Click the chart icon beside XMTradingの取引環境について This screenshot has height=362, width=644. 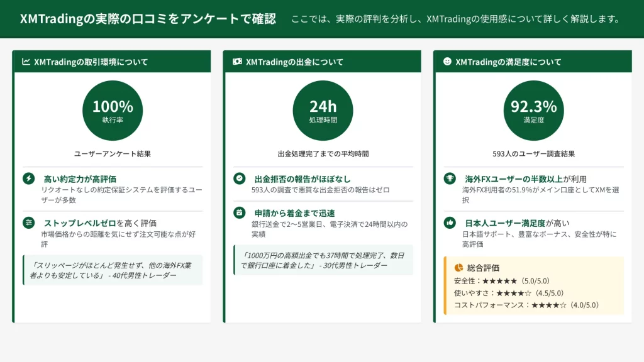tap(26, 62)
